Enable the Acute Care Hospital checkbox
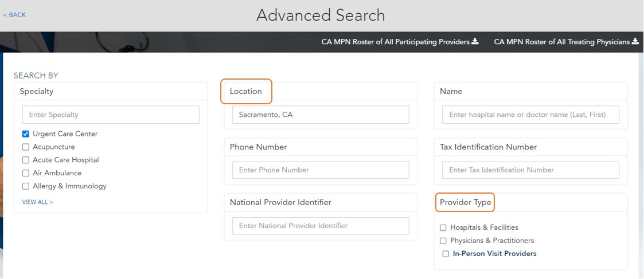644x279 pixels. 26,160
